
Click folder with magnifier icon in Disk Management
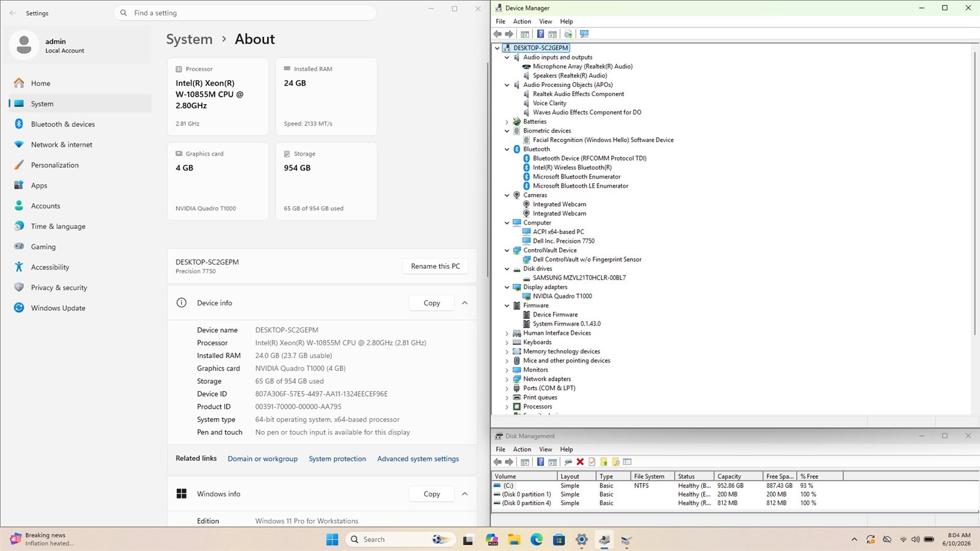pyautogui.click(x=616, y=462)
